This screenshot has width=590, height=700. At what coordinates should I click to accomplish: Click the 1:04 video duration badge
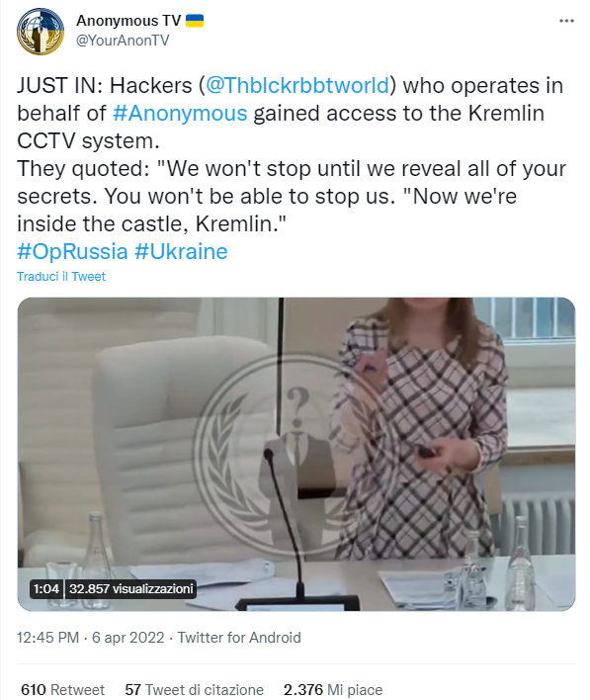pyautogui.click(x=46, y=589)
